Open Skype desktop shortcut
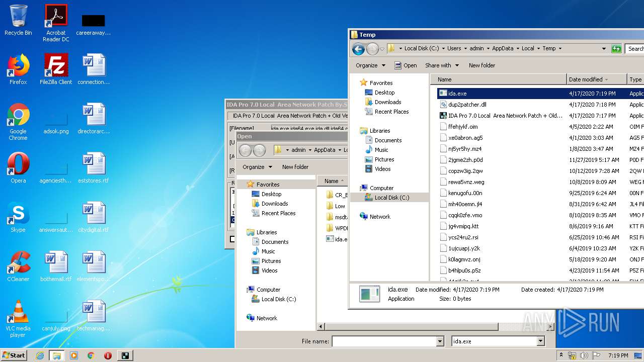 18,217
